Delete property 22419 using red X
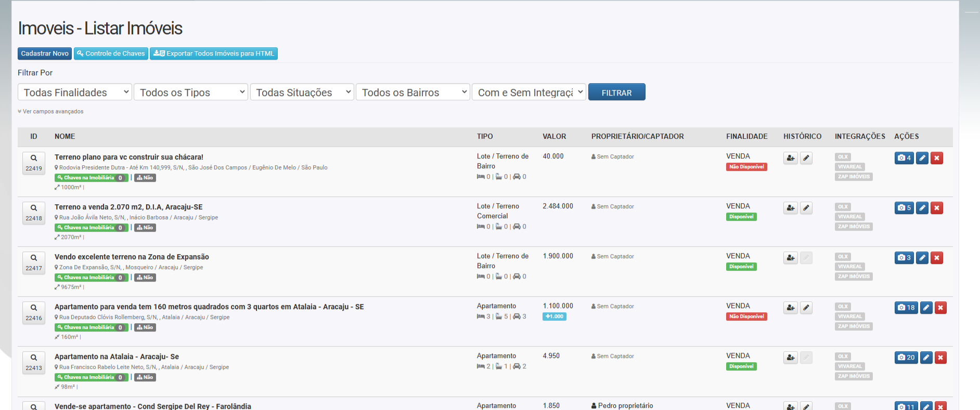The width and height of the screenshot is (980, 410). click(x=936, y=158)
